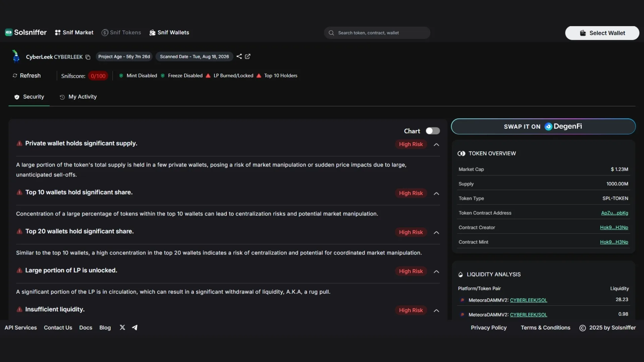The height and width of the screenshot is (362, 644).
Task: Click the High Risk badge for Top 20 wallets
Action: click(x=411, y=232)
